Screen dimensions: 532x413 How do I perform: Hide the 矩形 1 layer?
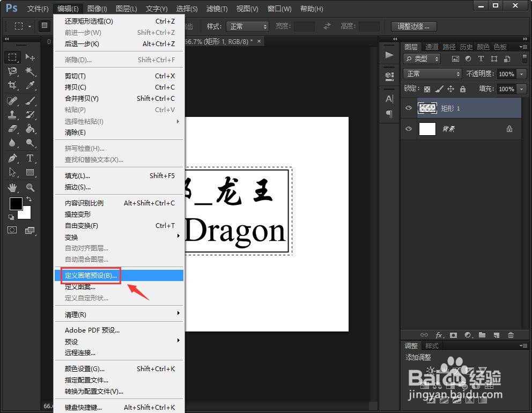[x=409, y=108]
